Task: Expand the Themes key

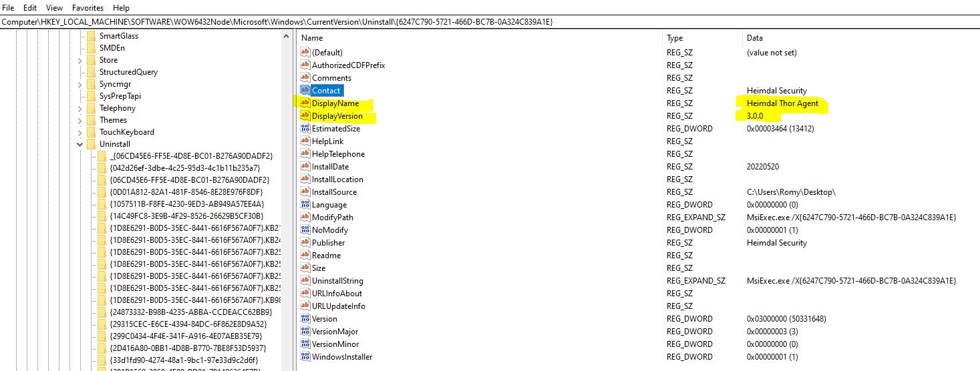Action: [80, 120]
